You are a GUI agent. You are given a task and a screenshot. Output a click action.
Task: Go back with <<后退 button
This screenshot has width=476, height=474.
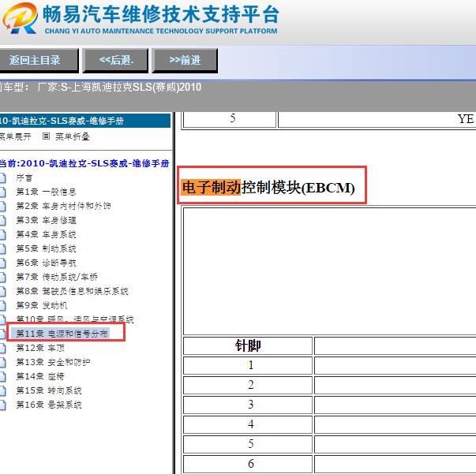coord(116,61)
